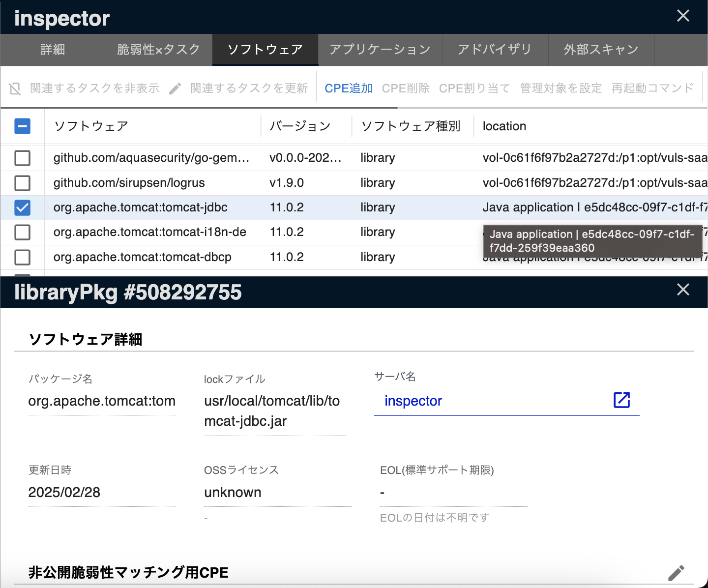The height and width of the screenshot is (588, 708).
Task: Sort by the バージョン column header
Action: pos(300,126)
